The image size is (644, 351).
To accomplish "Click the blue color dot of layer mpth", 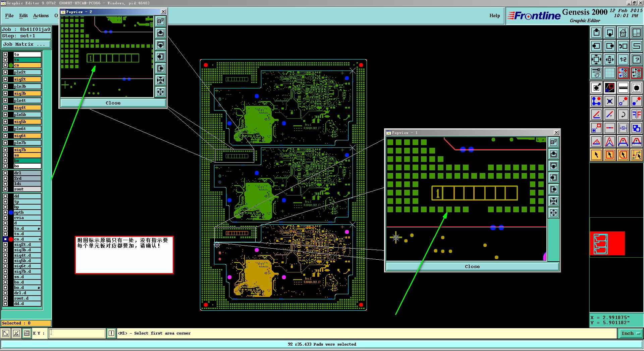I will pos(11,212).
